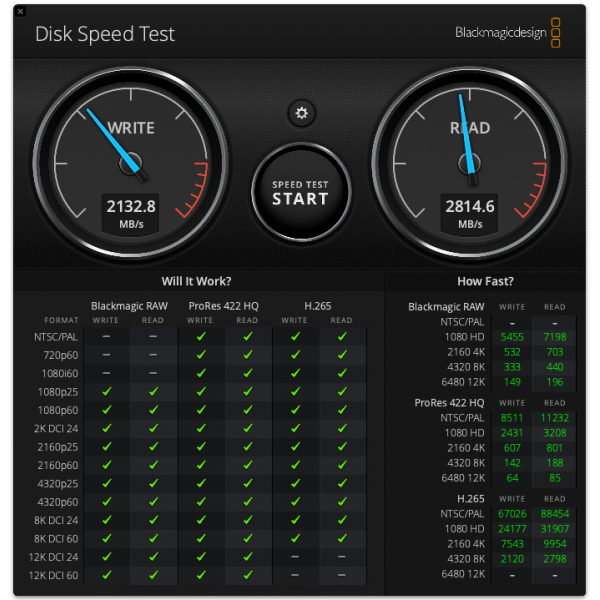Click the FORMAT column header
The height and width of the screenshot is (600, 600).
click(61, 320)
